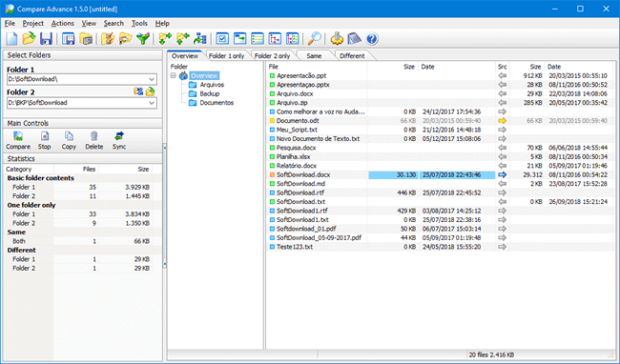The image size is (620, 364).
Task: Click the magnifying glass search icon
Action: (x=315, y=39)
